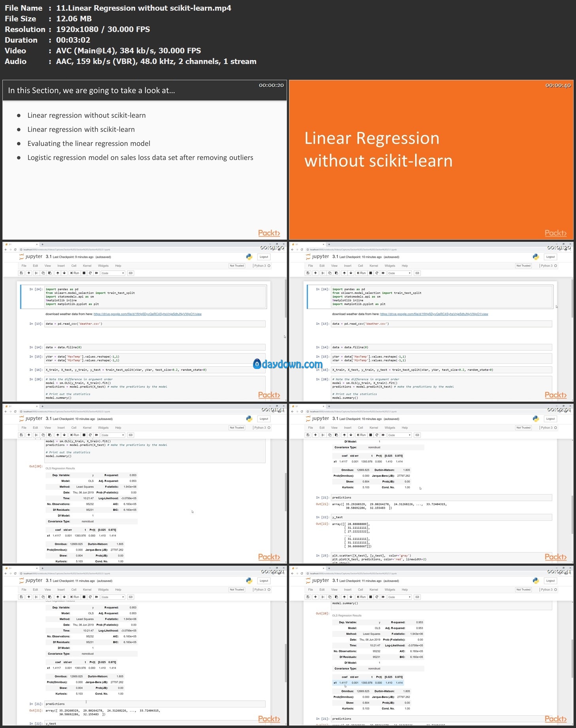This screenshot has height=728, width=576.
Task: Open the Code cell-type dropdown in 00:02:41 frame
Action: point(400,597)
